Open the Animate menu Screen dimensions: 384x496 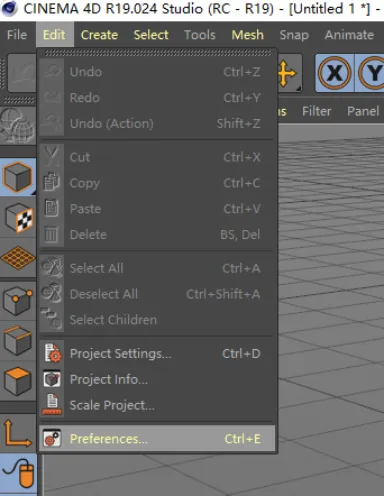point(349,35)
